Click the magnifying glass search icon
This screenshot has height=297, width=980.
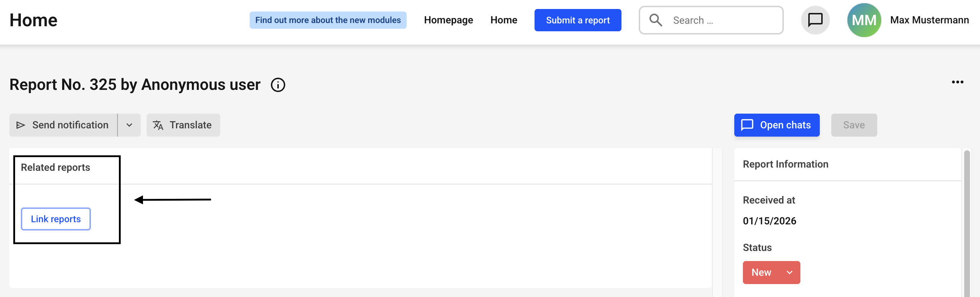point(656,20)
